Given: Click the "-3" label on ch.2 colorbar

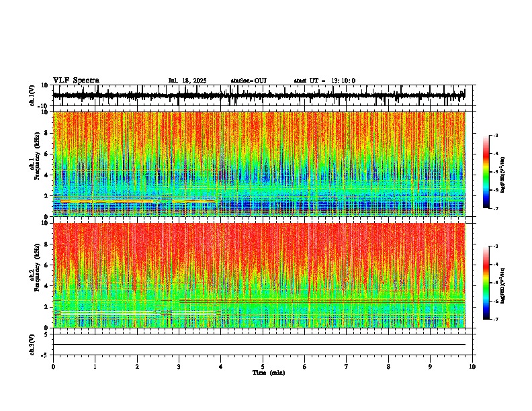Looking at the screenshot, I should (x=495, y=246).
